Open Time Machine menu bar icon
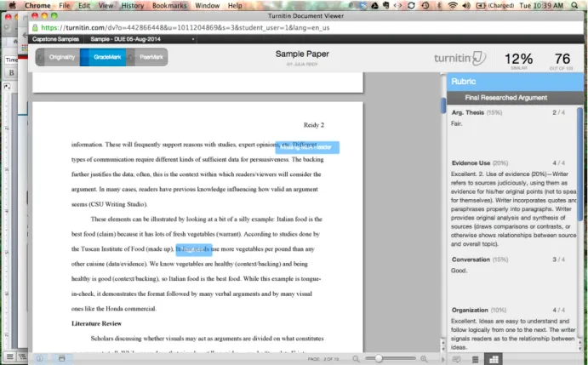The image size is (588, 365). 425,5
